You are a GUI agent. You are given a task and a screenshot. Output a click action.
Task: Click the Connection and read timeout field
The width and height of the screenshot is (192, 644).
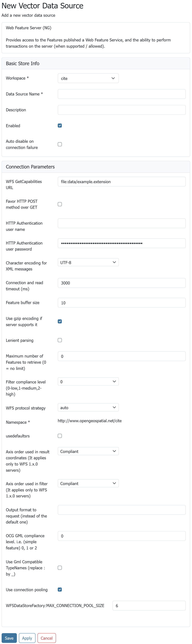click(121, 283)
